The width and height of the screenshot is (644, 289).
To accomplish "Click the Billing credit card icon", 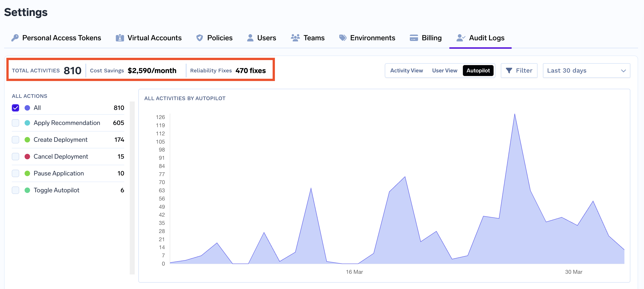I will pos(414,38).
